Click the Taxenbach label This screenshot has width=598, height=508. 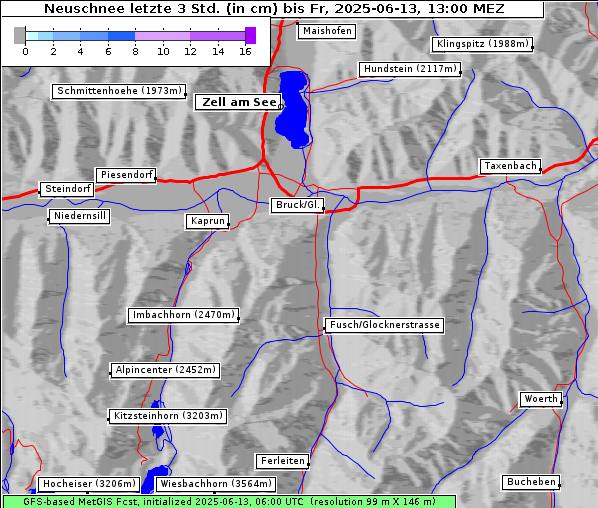(x=510, y=166)
